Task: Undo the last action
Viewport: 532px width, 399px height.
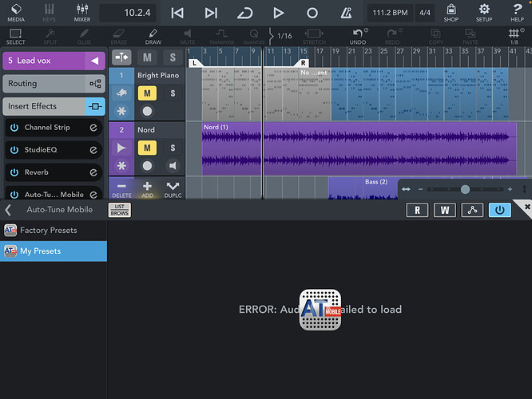Action: (358, 37)
